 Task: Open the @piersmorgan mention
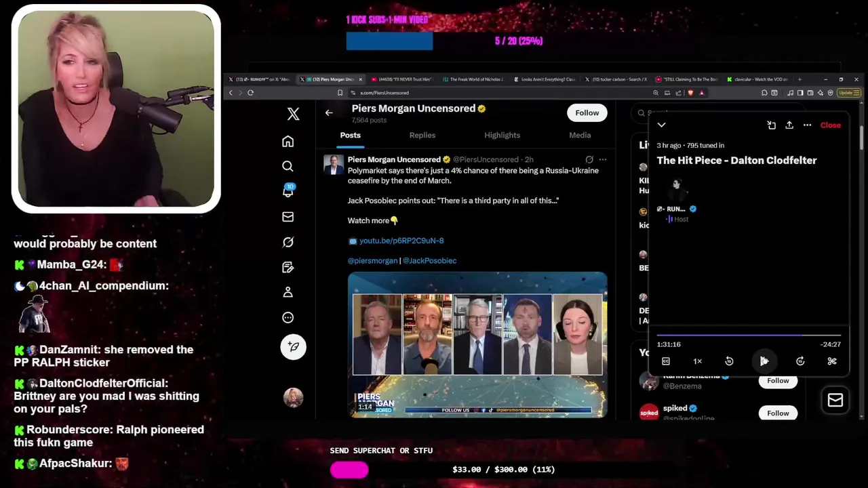pos(372,260)
